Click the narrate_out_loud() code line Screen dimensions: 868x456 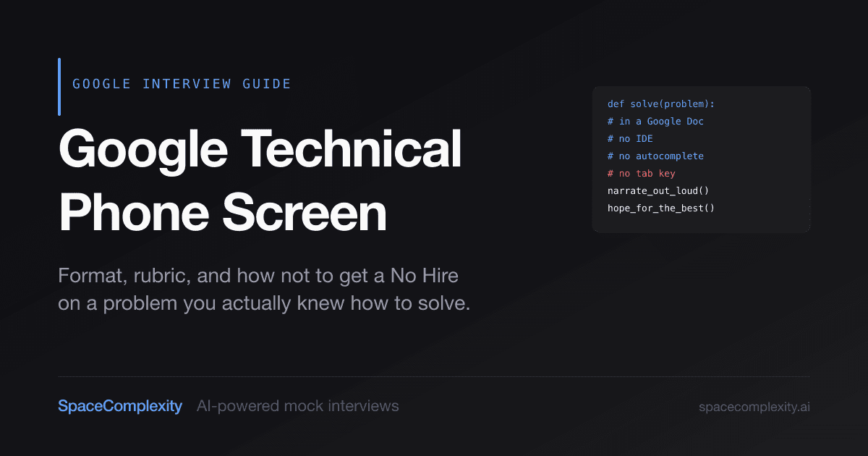[658, 191]
